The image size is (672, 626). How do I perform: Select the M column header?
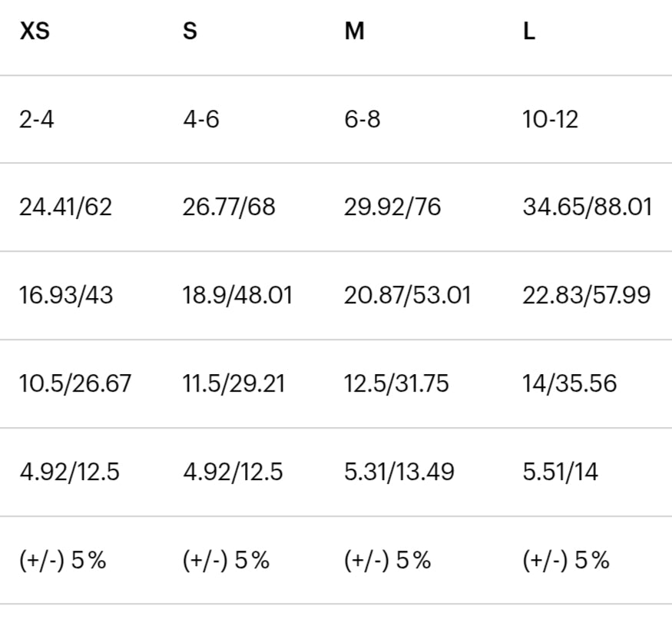354,31
